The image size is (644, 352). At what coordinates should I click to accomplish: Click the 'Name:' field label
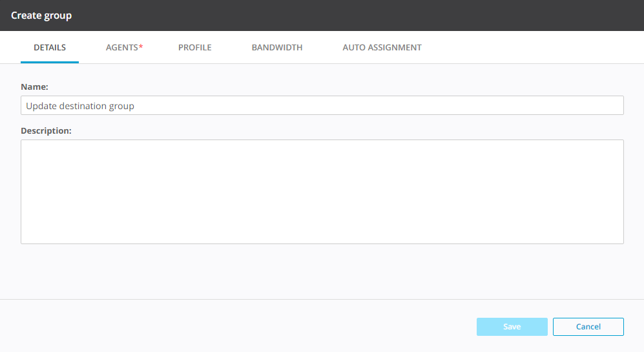tap(35, 87)
